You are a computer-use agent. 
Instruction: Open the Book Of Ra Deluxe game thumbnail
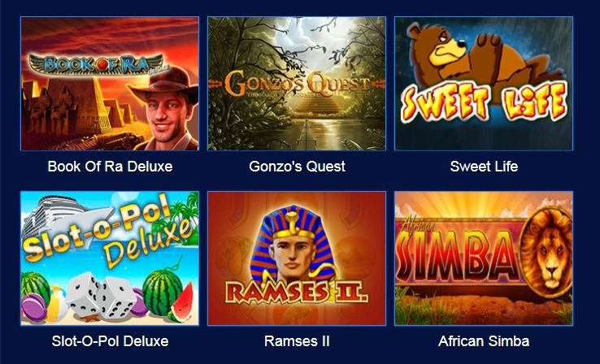tap(110, 84)
